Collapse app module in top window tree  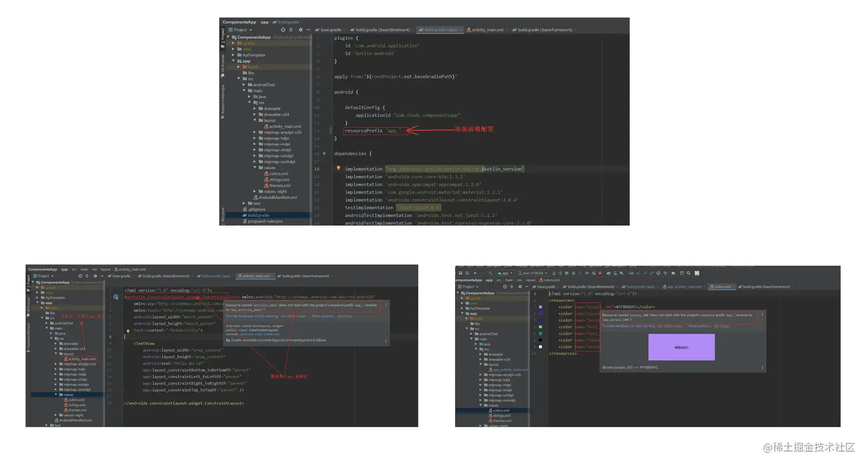pos(233,61)
